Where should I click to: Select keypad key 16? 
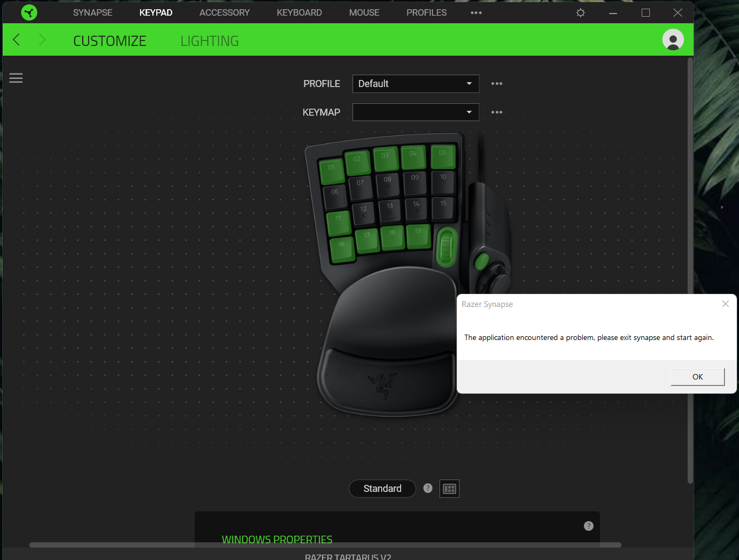342,249
